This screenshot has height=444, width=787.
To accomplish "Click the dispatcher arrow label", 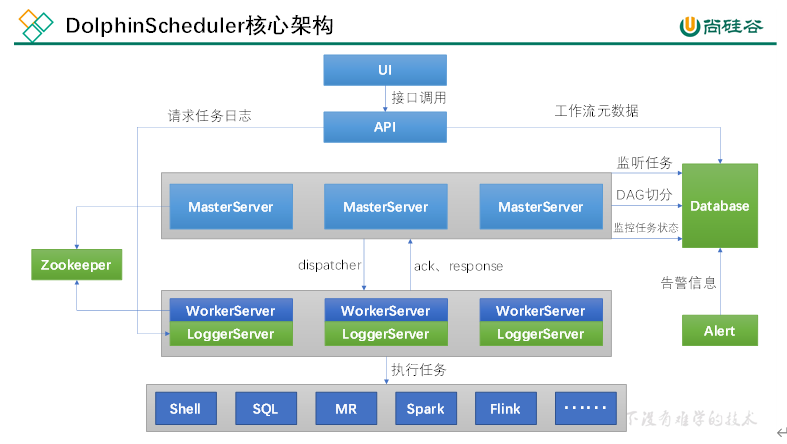I will coord(329,266).
